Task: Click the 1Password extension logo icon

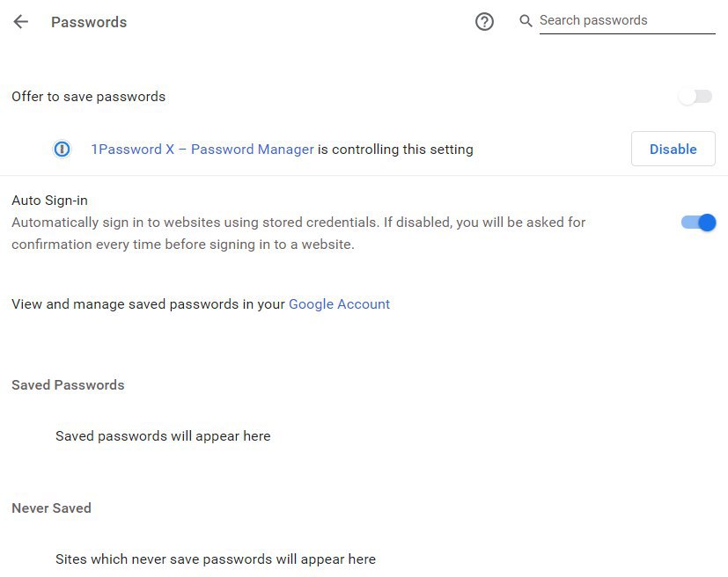Action: coord(62,150)
